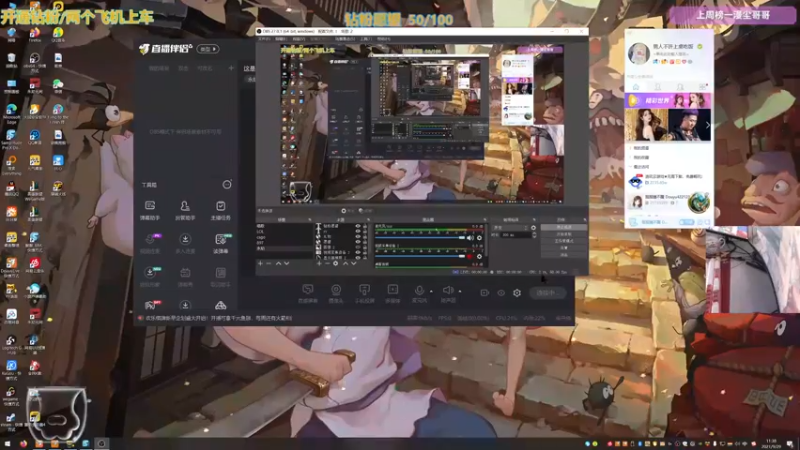Image resolution: width=800 pixels, height=450 pixels.
Task: Open the OBS 帮助 menu
Action: [383, 39]
